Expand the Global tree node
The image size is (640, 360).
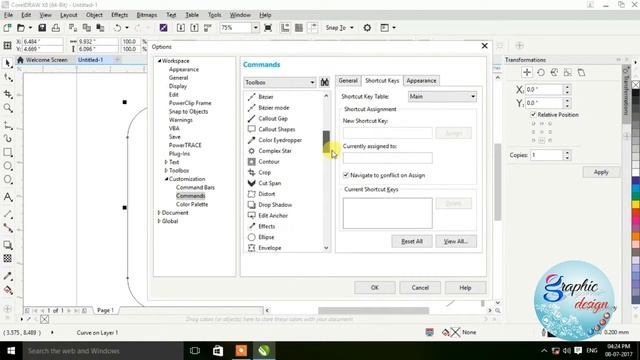[x=159, y=221]
